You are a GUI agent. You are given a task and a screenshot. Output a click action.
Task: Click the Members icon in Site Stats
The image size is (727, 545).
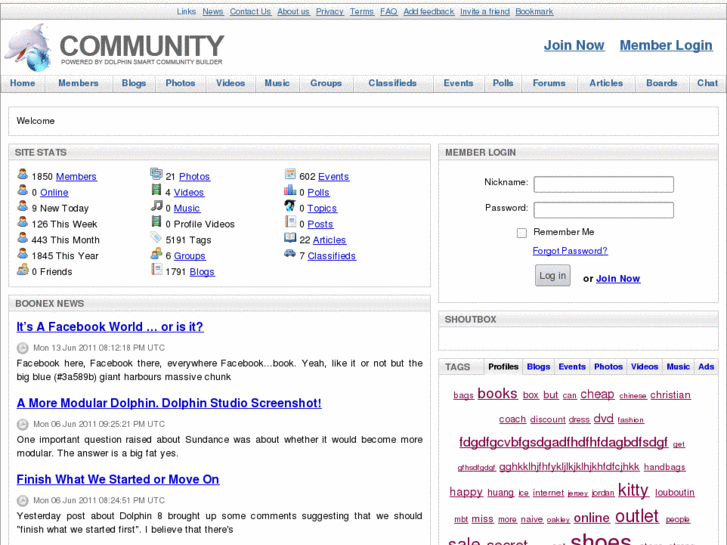pyautogui.click(x=22, y=174)
